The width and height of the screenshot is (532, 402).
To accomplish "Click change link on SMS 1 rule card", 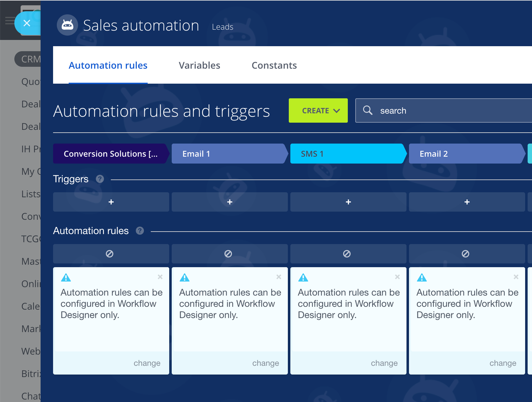I will click(x=384, y=363).
